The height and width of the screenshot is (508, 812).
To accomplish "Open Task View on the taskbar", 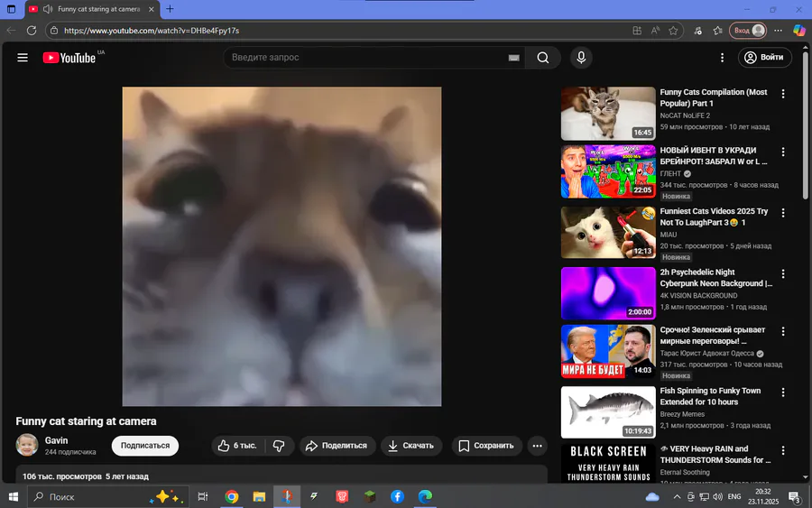I will (203, 496).
